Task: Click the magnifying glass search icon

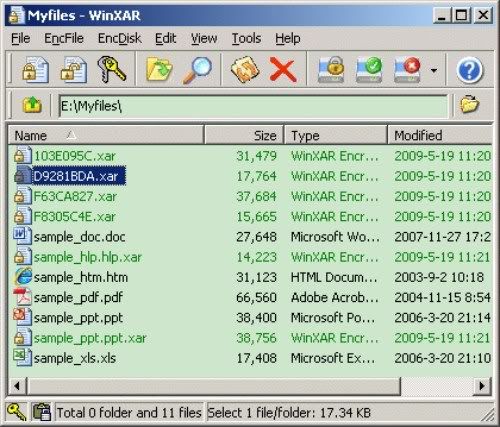Action: [197, 70]
